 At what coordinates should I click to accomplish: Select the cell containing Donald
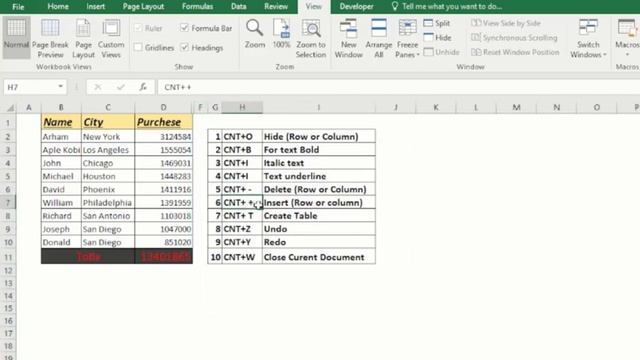[61, 242]
